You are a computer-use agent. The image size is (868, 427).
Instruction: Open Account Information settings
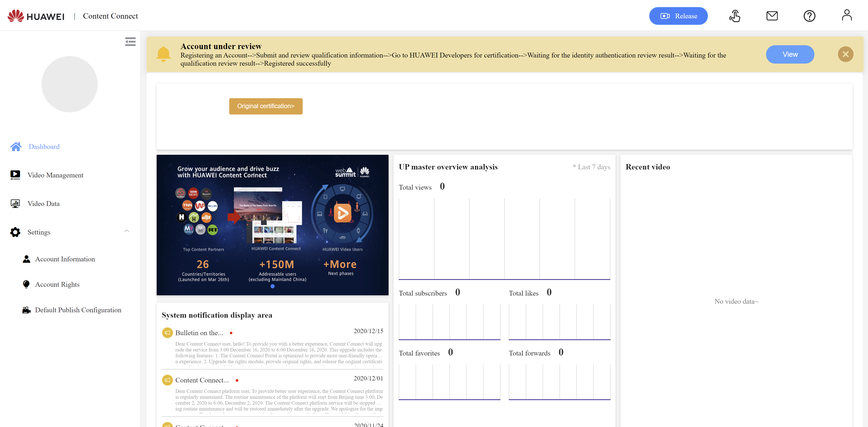65,259
